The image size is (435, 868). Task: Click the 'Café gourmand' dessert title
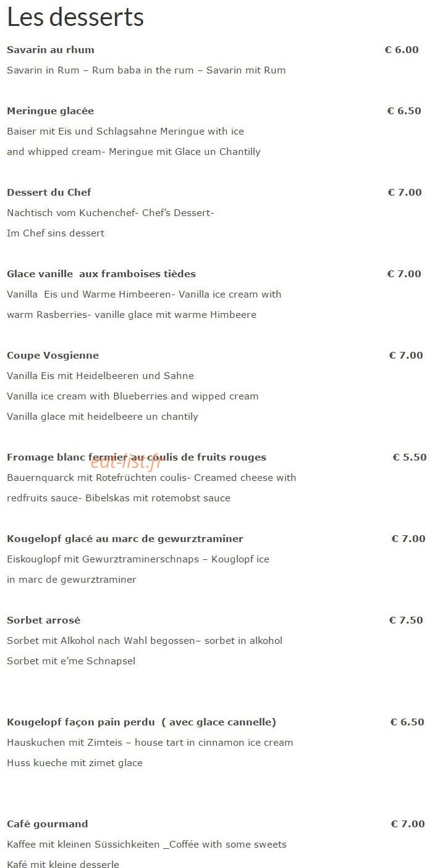click(48, 824)
